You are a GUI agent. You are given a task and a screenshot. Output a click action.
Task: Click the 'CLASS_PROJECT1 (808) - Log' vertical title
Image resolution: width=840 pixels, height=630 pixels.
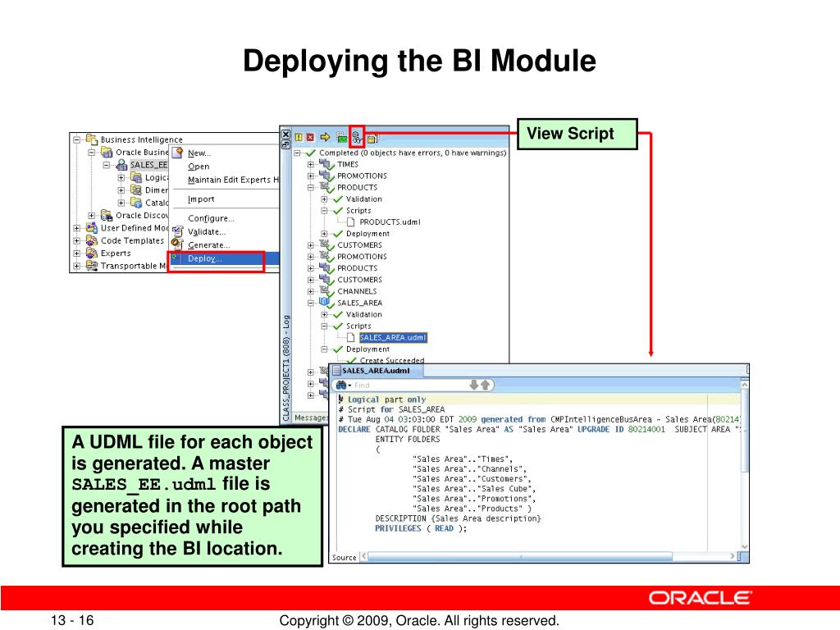pyautogui.click(x=286, y=368)
